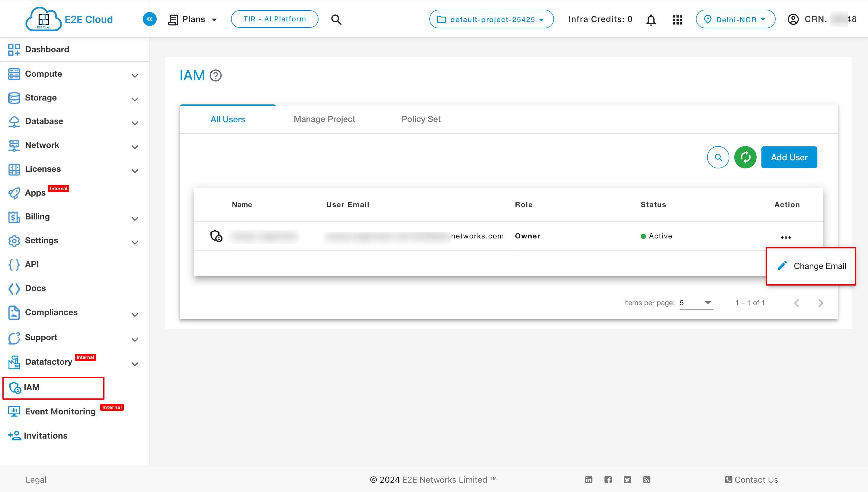Image resolution: width=868 pixels, height=492 pixels.
Task: Click the owner shield icon in row
Action: click(x=216, y=236)
